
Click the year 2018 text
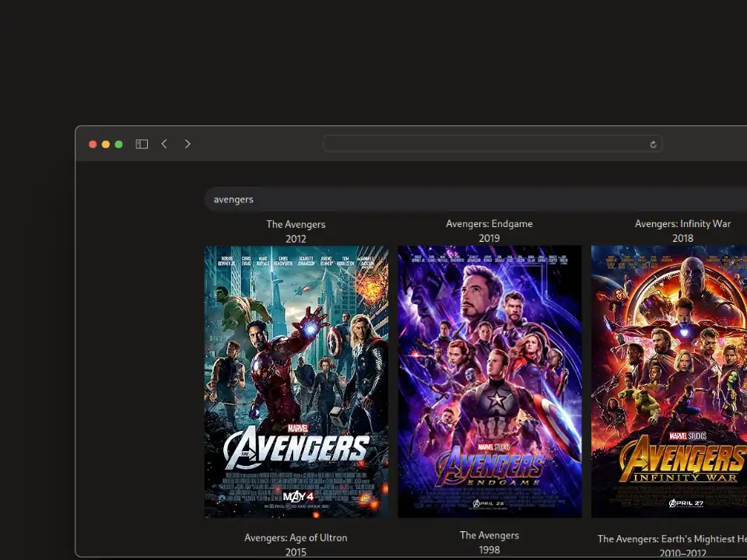pyautogui.click(x=682, y=238)
